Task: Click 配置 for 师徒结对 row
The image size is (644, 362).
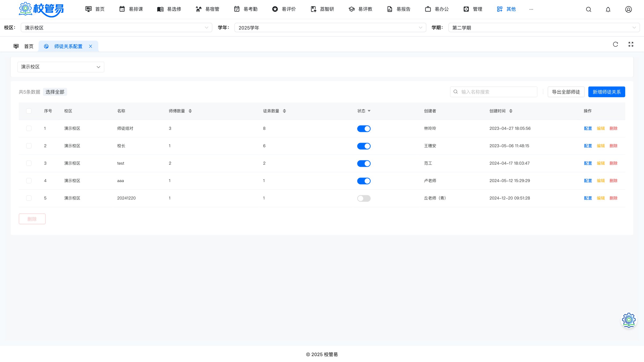Action: pos(588,128)
